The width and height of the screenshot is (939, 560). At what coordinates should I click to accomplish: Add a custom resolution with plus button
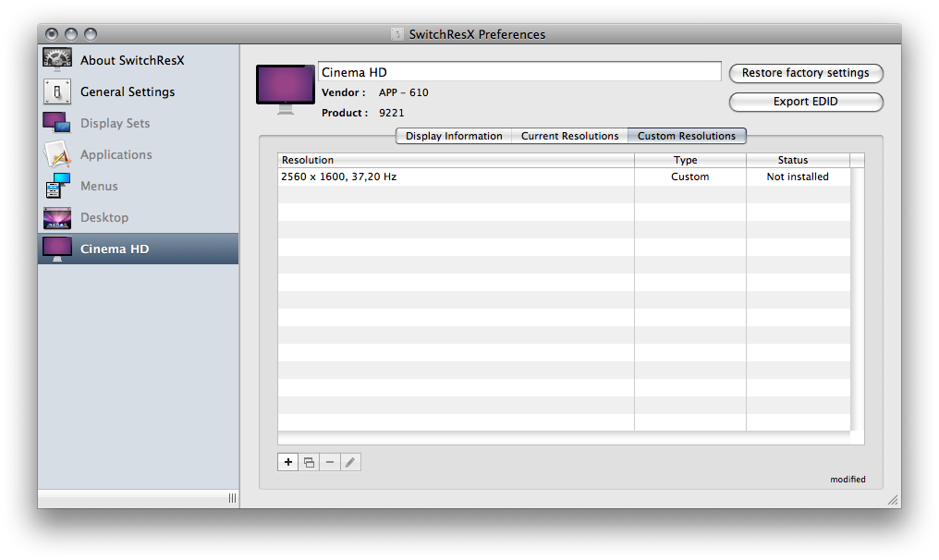pyautogui.click(x=288, y=462)
